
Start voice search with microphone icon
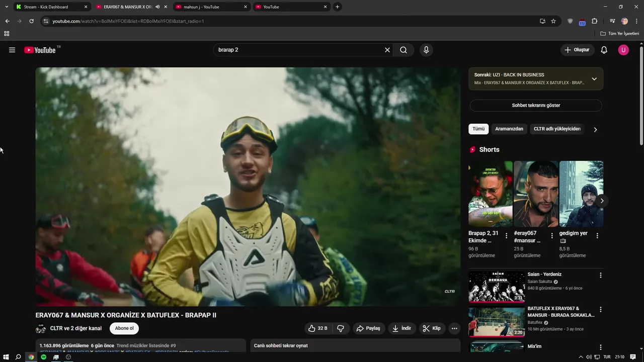click(x=426, y=50)
